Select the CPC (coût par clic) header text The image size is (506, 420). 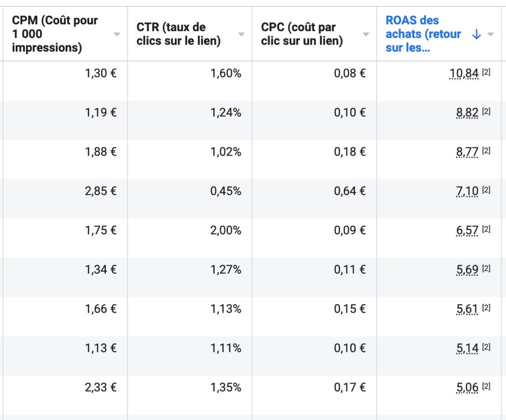302,34
